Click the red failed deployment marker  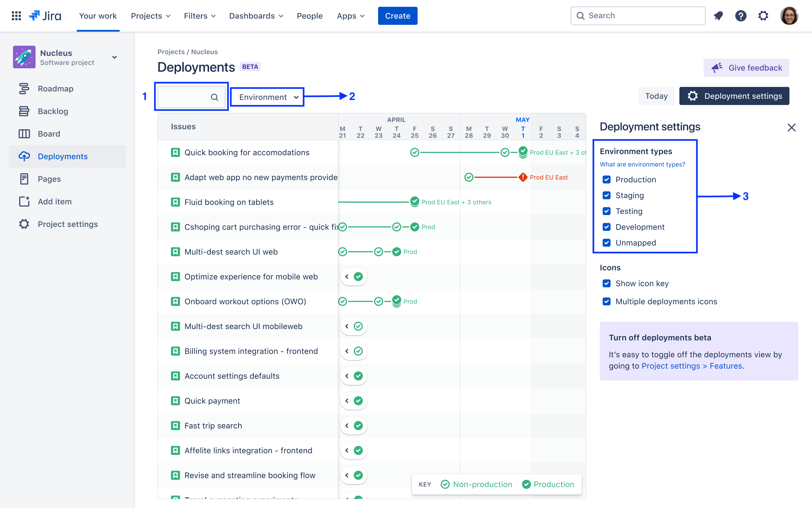(x=523, y=178)
